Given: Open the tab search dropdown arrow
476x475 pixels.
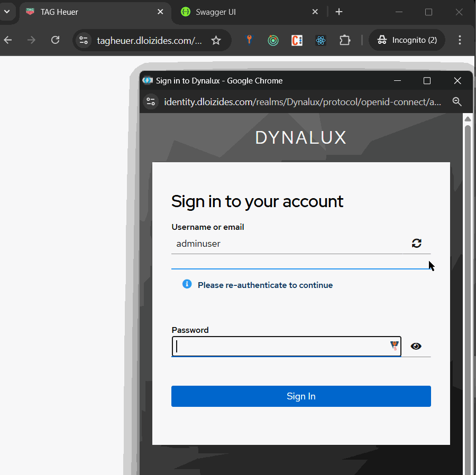Looking at the screenshot, I should 7,12.
